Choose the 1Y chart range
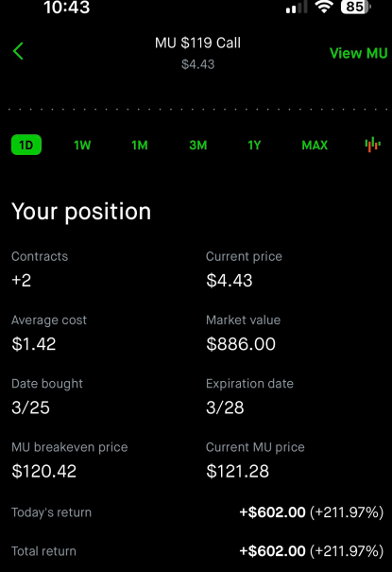392x572 pixels. pyautogui.click(x=254, y=146)
